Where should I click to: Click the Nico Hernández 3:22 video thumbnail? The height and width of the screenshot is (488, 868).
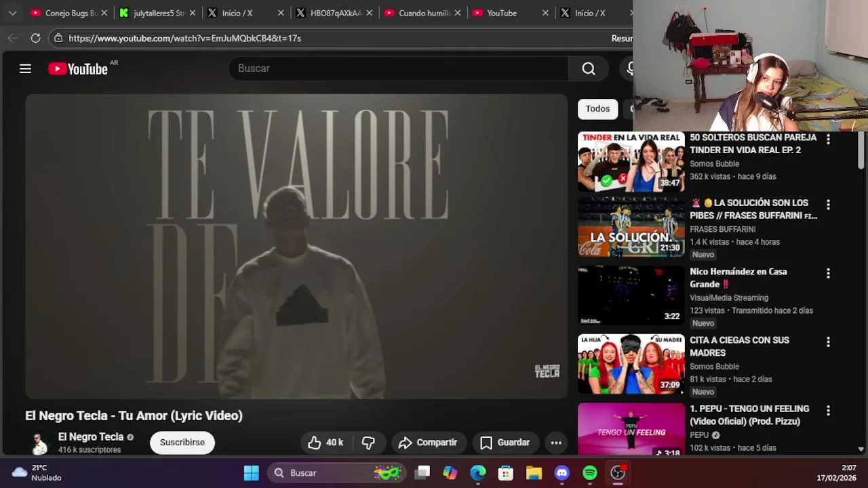(x=631, y=296)
